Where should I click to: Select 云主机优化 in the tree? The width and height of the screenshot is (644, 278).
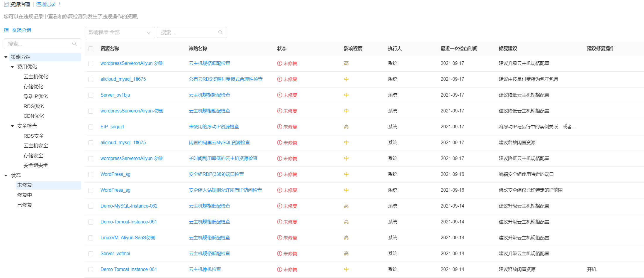coord(36,77)
